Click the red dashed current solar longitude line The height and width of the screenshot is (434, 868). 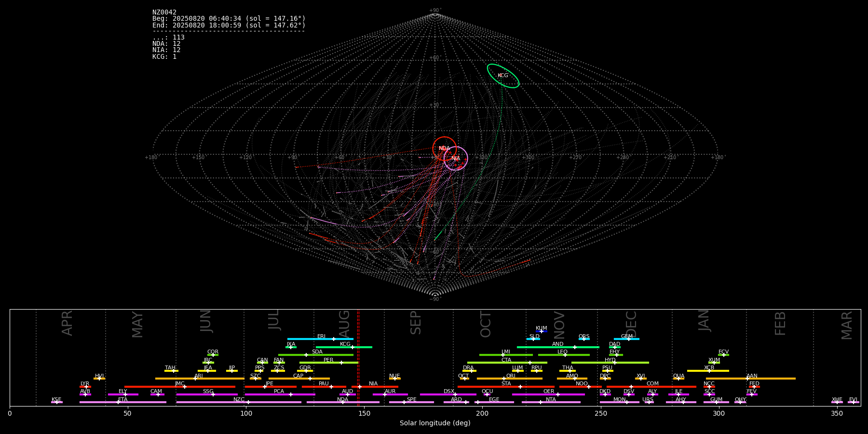point(358,358)
